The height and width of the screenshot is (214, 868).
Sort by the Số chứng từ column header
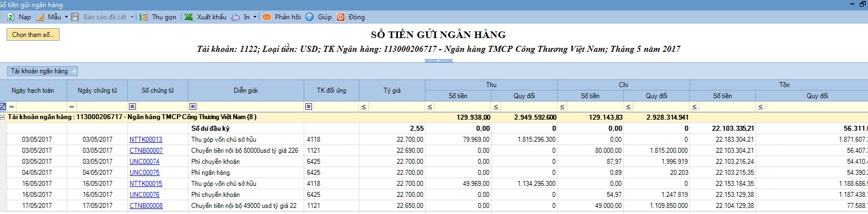pyautogui.click(x=158, y=90)
